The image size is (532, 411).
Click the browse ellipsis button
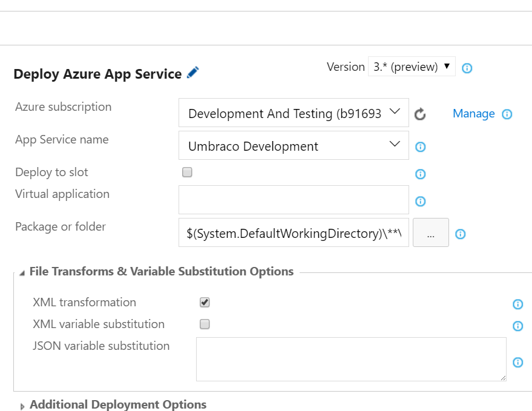[x=430, y=233]
